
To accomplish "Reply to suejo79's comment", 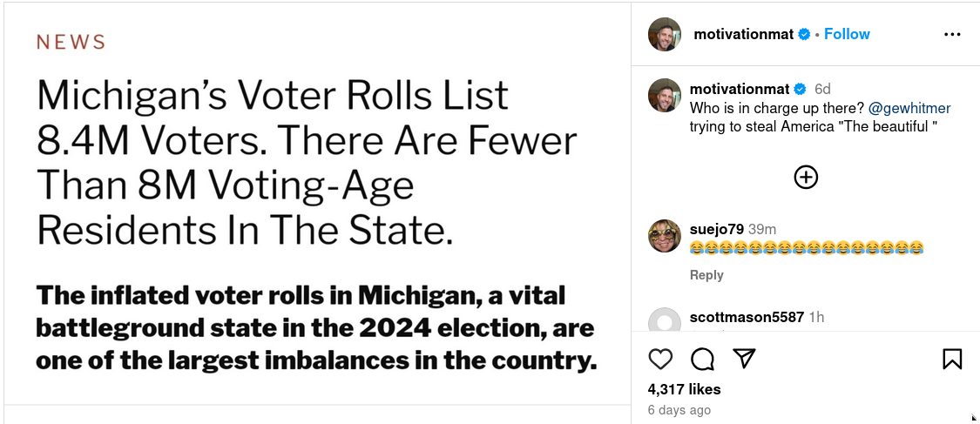I will pos(706,275).
